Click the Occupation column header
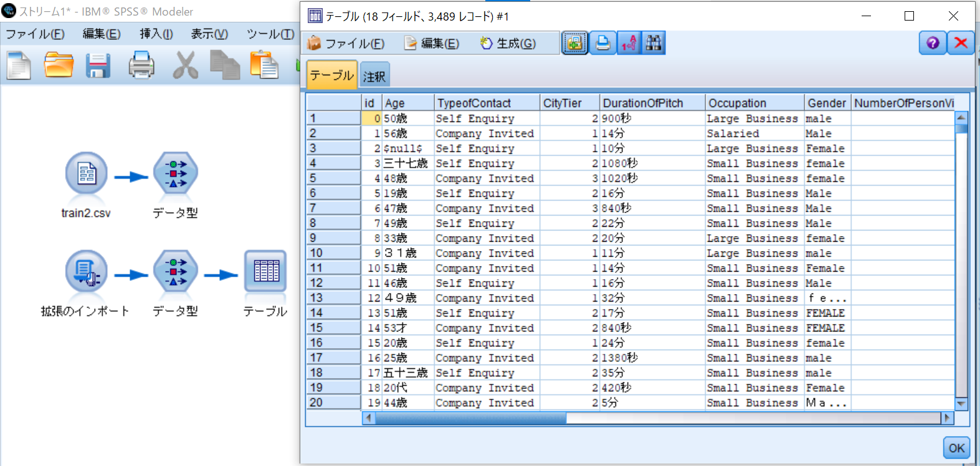 click(755, 103)
